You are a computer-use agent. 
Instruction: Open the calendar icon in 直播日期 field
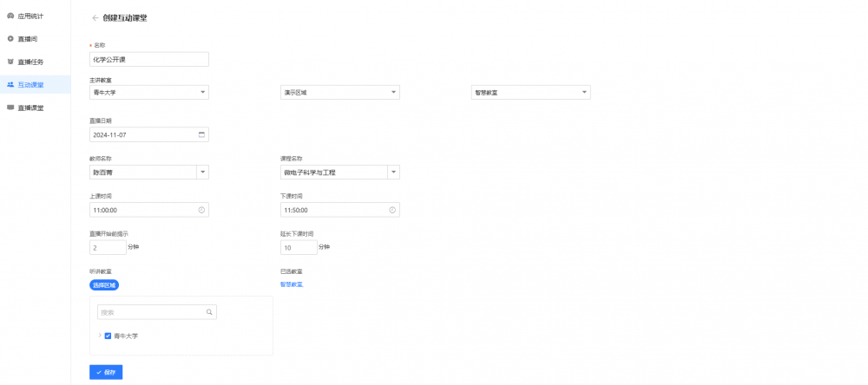(x=201, y=134)
